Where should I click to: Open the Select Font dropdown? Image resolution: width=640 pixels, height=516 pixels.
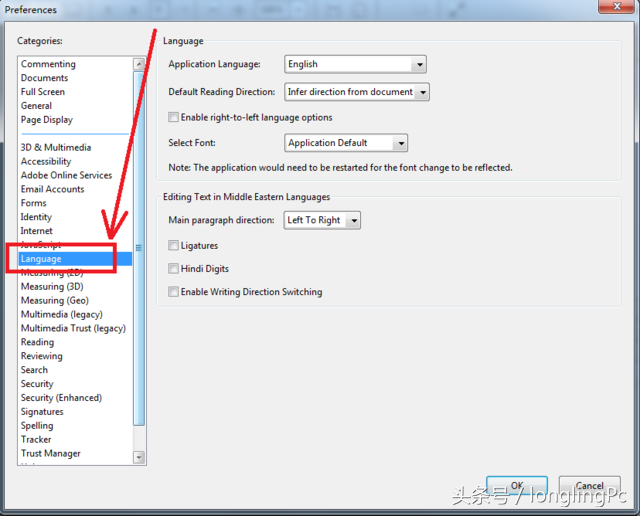tap(346, 143)
